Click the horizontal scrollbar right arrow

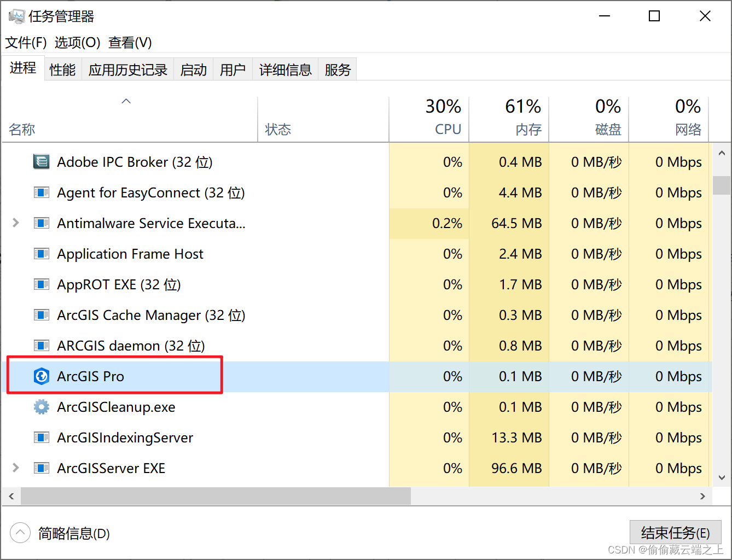tap(703, 497)
